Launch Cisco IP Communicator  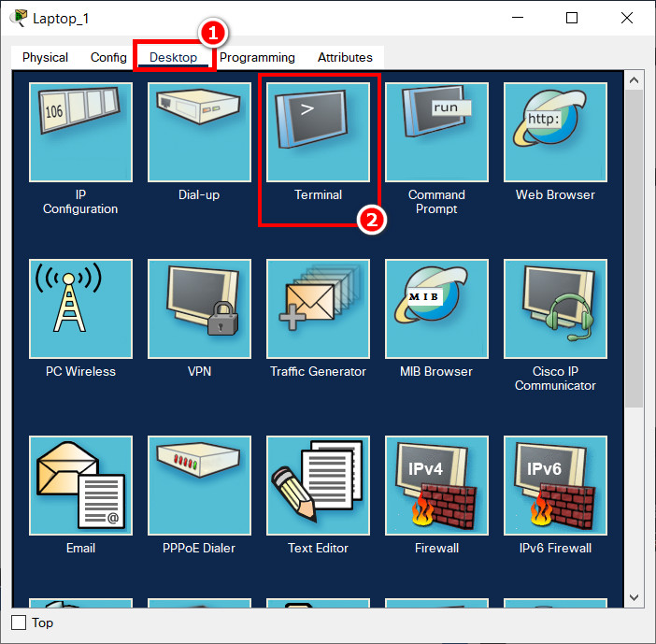[x=555, y=309]
